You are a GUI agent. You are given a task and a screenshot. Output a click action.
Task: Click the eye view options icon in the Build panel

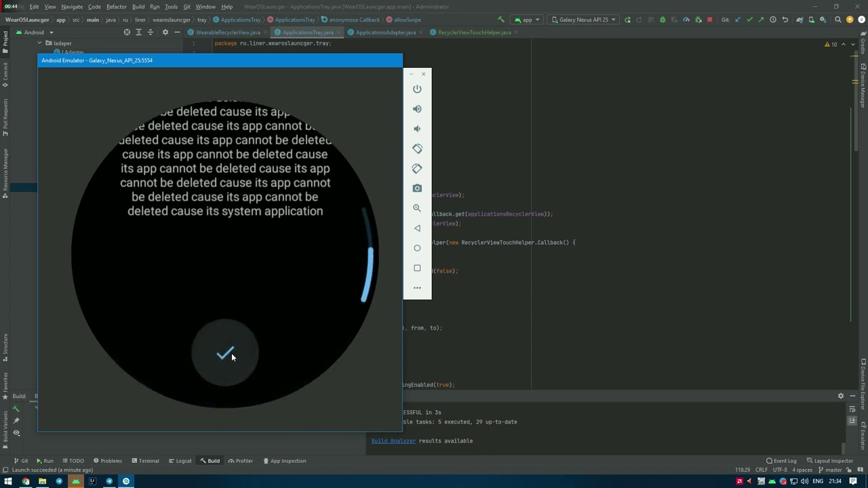pos(16,433)
